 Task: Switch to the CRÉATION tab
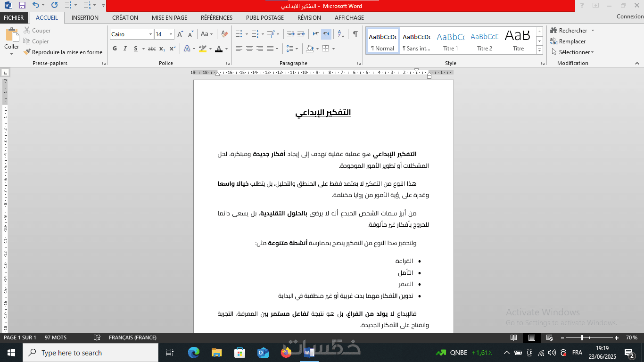click(125, 18)
